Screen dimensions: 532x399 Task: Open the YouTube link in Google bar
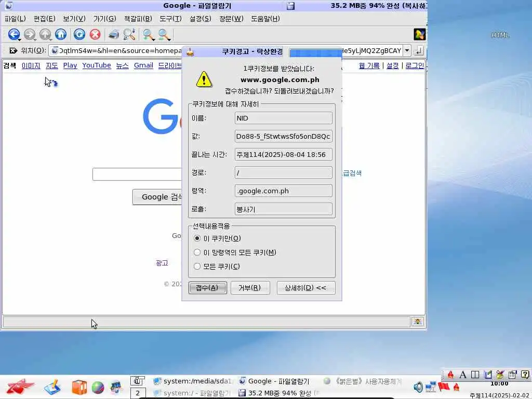pyautogui.click(x=96, y=65)
